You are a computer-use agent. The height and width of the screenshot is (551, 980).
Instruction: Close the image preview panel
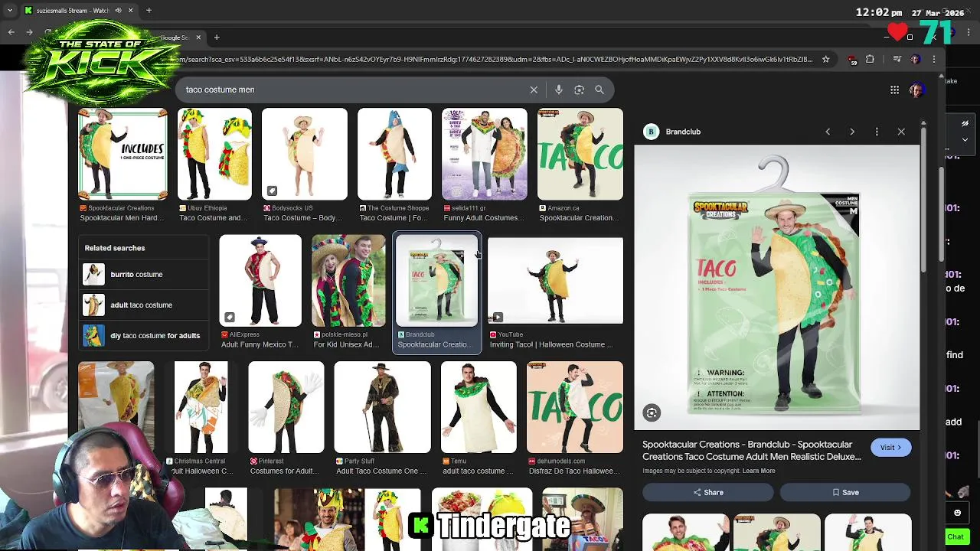pyautogui.click(x=901, y=132)
